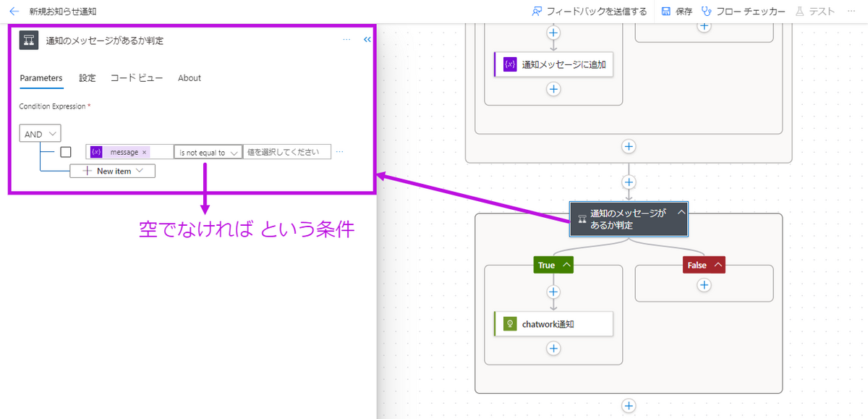868x419 pixels.
Task: Add step below 通知メッセージに追加
Action: [x=553, y=89]
